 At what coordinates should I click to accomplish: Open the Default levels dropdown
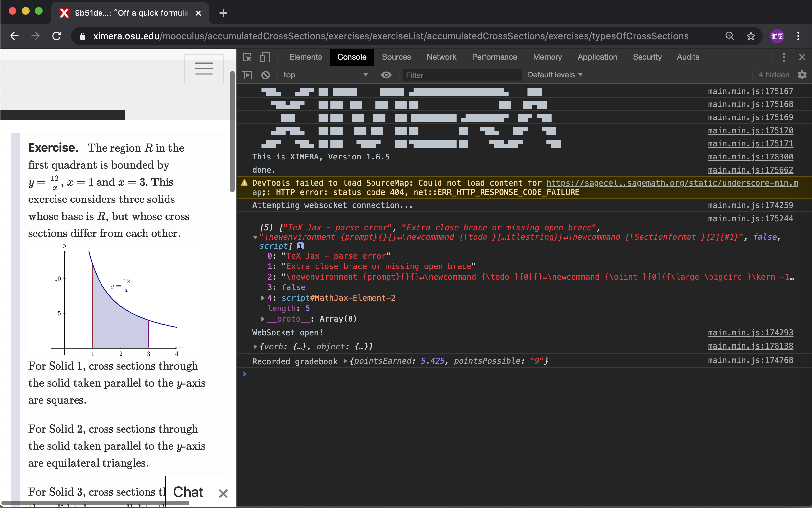555,74
